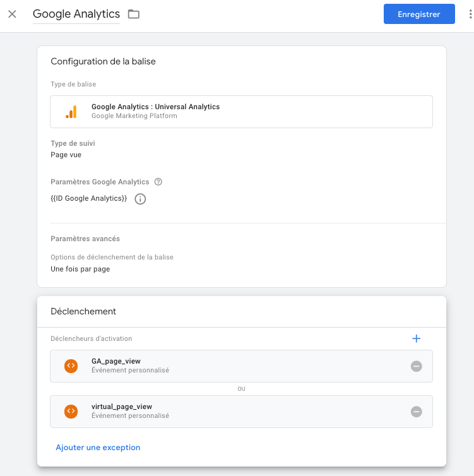Screen dimensions: 474x476
Task: Click the virtual_page_view orange code icon
Action: [x=71, y=412]
